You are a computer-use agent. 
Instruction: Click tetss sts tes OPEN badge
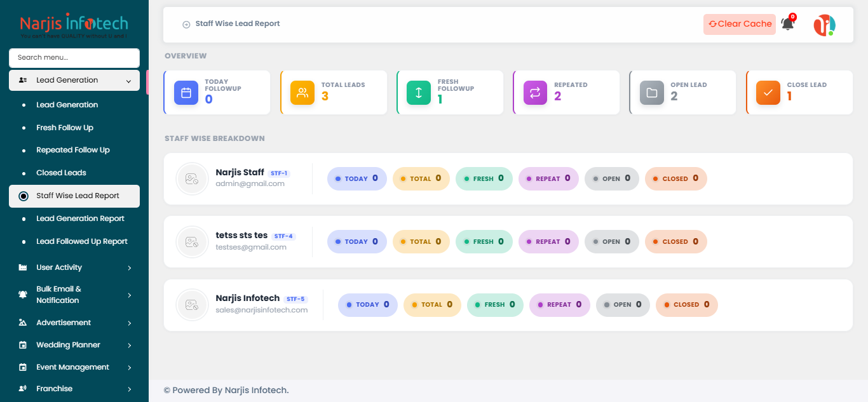tap(612, 241)
